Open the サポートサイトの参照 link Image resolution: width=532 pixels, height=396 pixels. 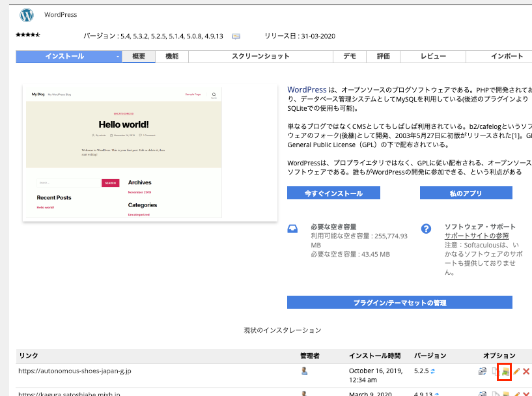click(x=477, y=236)
